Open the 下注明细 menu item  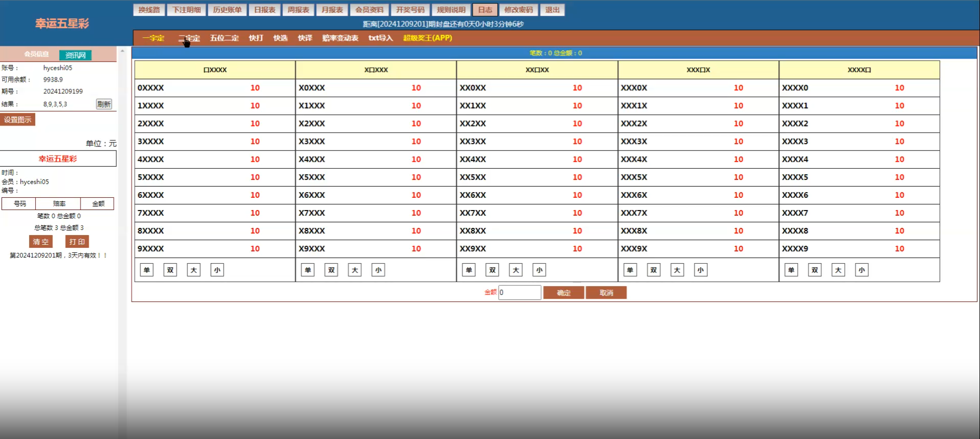click(186, 10)
